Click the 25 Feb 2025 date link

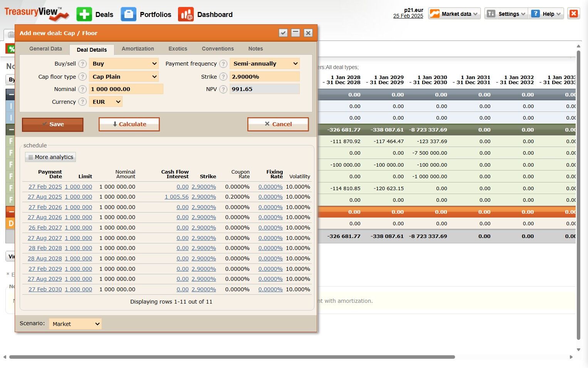[408, 16]
